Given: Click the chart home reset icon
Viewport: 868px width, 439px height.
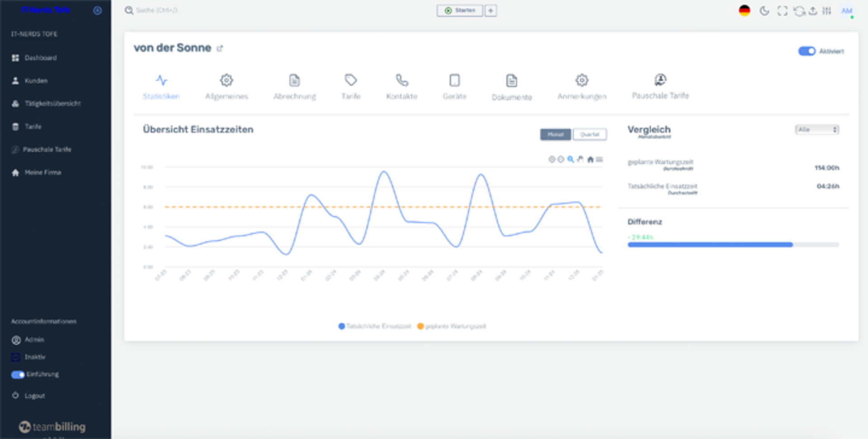Looking at the screenshot, I should (590, 159).
